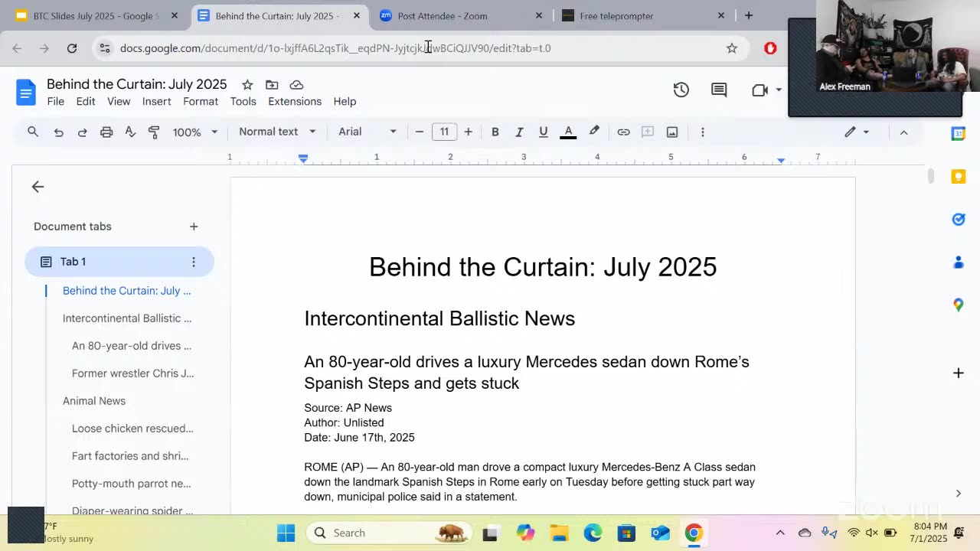Go to Loose chicken rescued outline item
Screen dimensions: 980x551
click(x=132, y=429)
